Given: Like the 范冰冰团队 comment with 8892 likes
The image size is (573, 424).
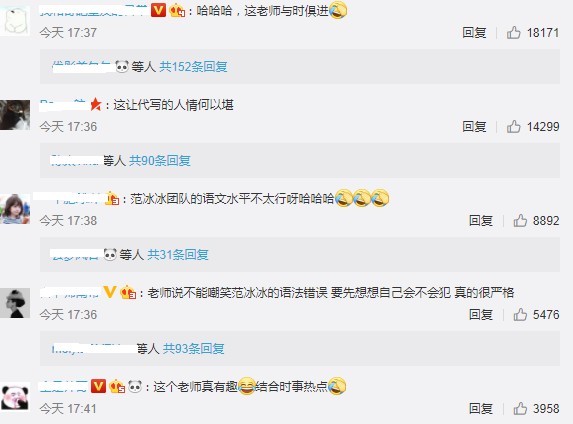Looking at the screenshot, I should tap(520, 220).
